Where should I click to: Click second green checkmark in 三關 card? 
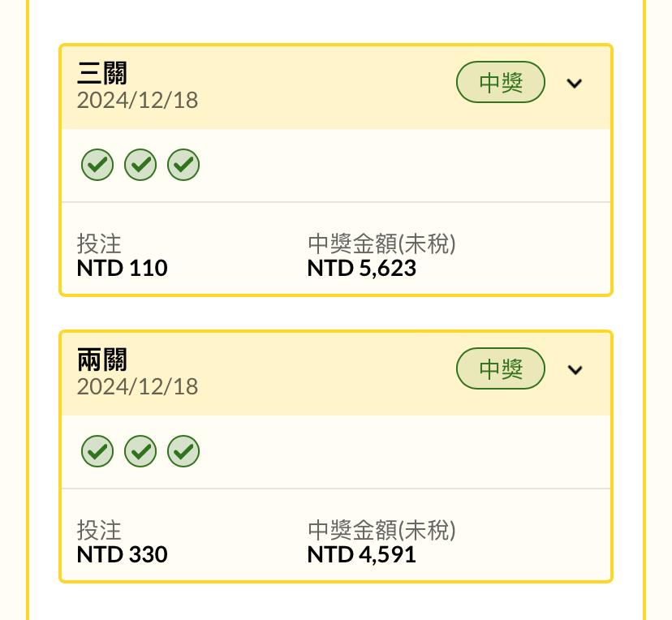[140, 165]
